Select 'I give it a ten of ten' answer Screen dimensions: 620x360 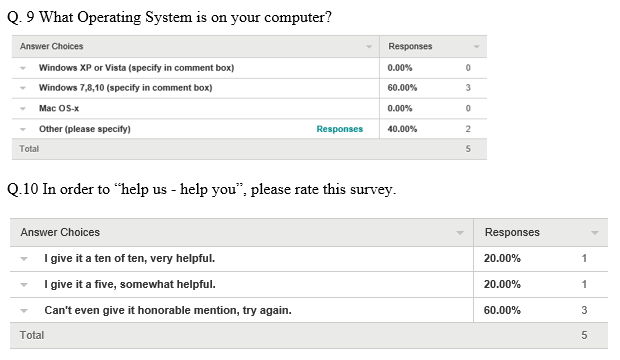(130, 258)
